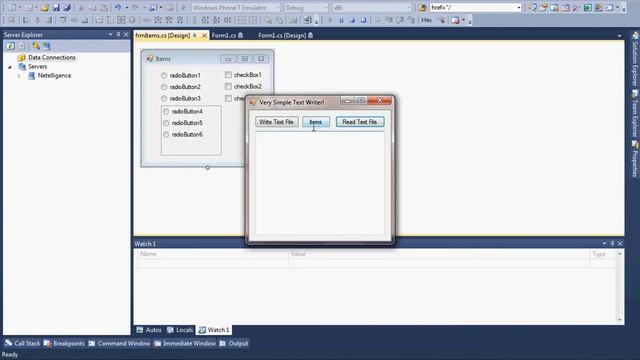Open the Autos tab
The height and width of the screenshot is (360, 640).
tap(149, 330)
